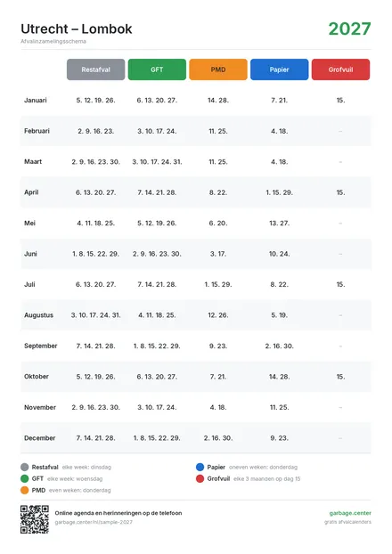The width and height of the screenshot is (392, 554).
Task: Click the green GFT legend dot
Action: tap(24, 479)
